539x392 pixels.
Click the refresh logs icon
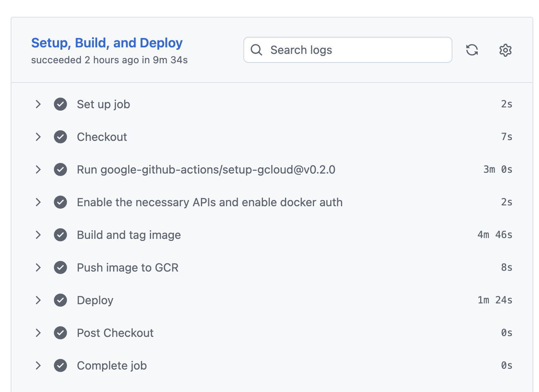[472, 50]
